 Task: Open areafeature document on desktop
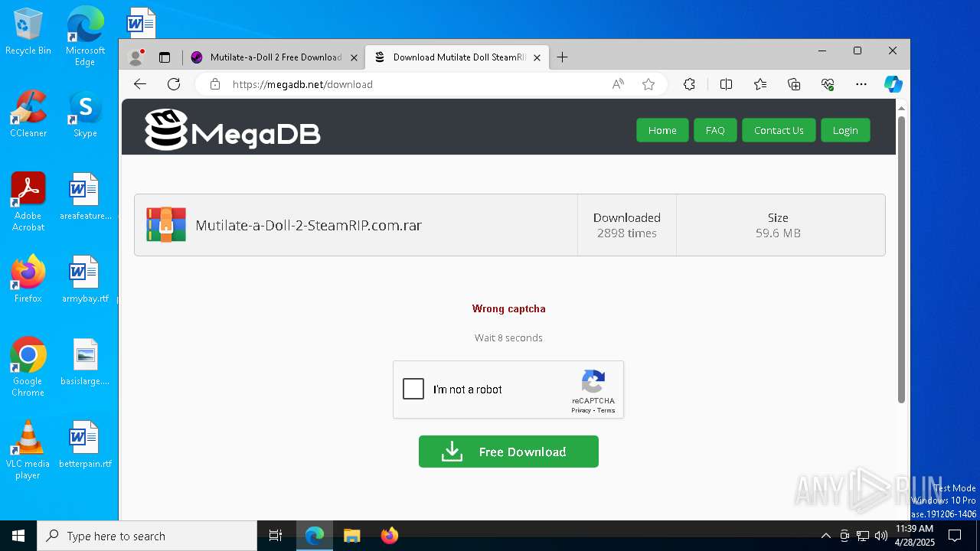tap(85, 197)
